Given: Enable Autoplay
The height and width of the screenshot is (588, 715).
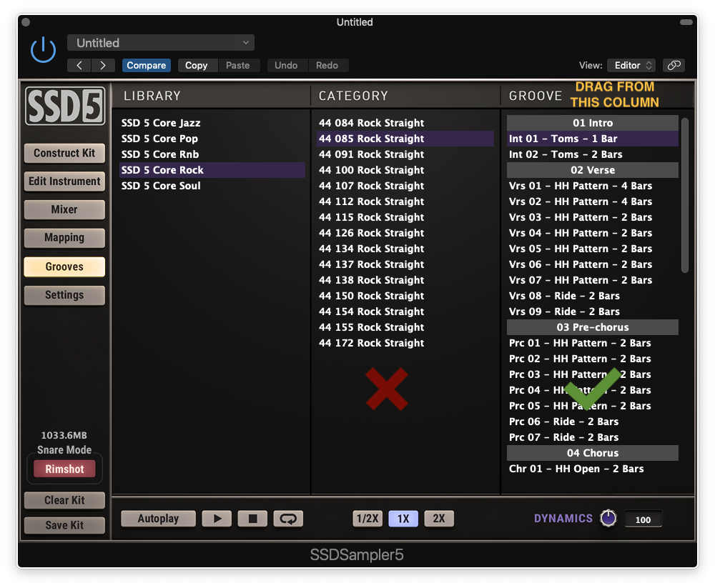Looking at the screenshot, I should click(158, 519).
